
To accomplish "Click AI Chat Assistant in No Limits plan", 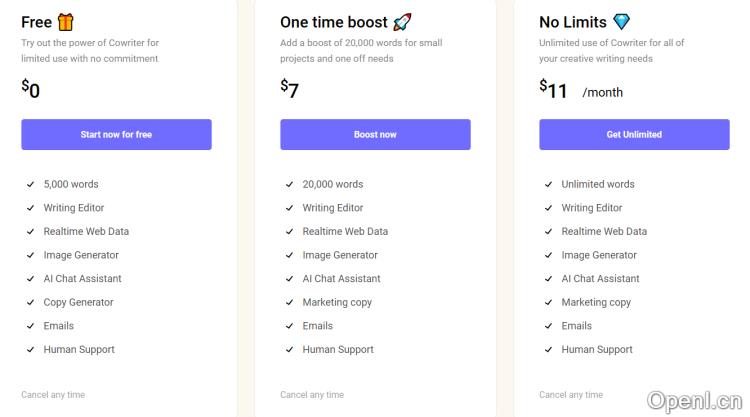I will [600, 279].
